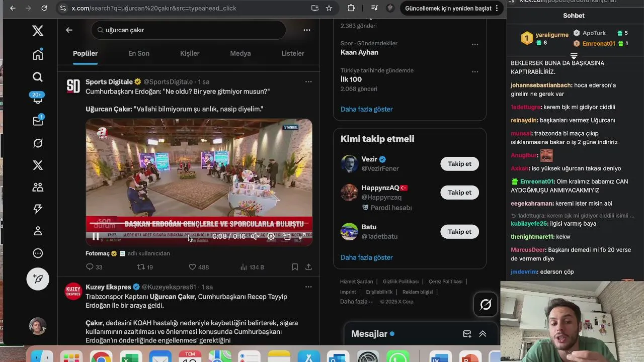
Task: Bookmark the Sports Digitale post
Action: click(x=295, y=267)
